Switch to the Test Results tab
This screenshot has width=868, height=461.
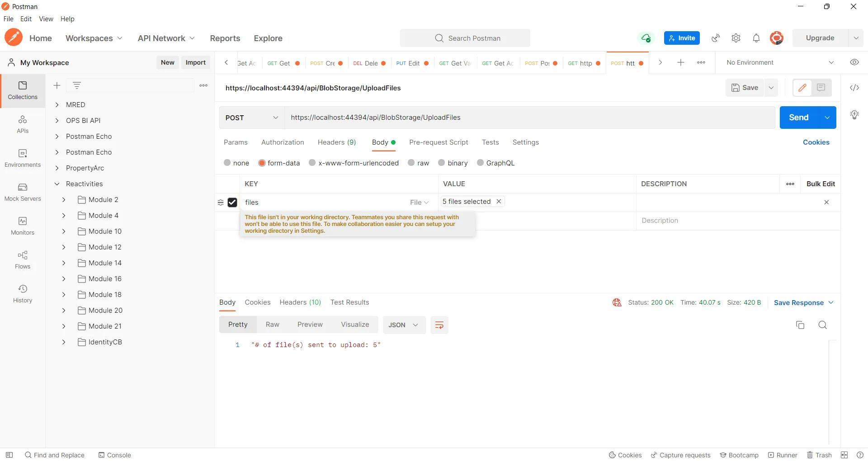(349, 302)
